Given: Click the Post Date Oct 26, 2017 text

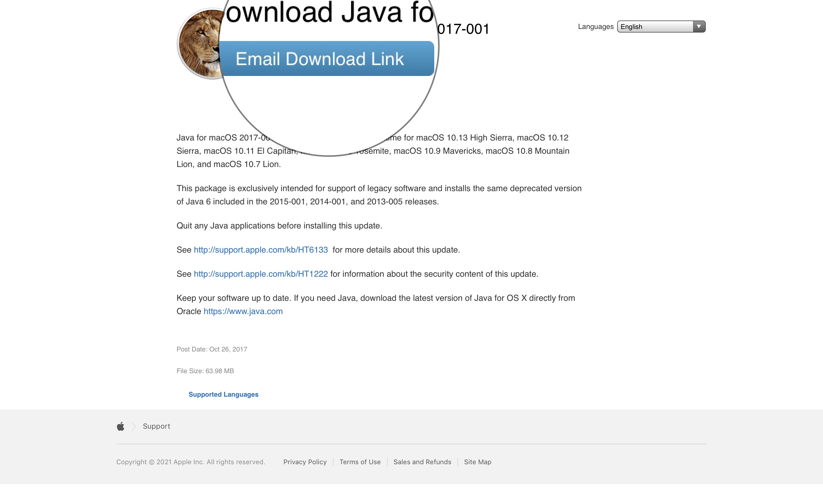Looking at the screenshot, I should coord(212,349).
